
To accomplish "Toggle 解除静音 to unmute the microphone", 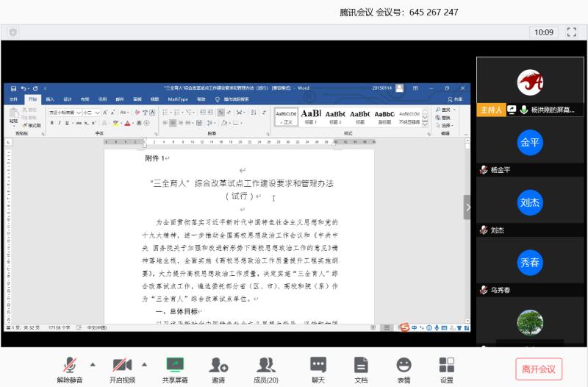I will (x=70, y=365).
